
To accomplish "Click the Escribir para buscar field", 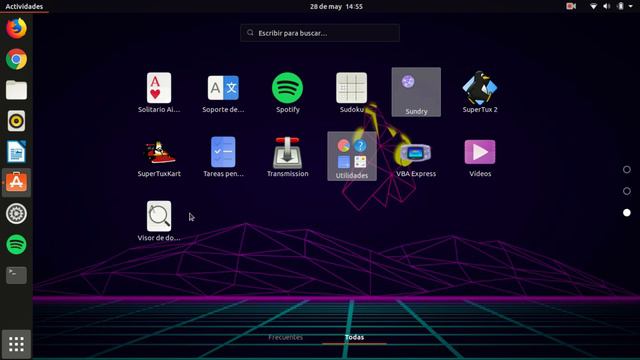I will (x=320, y=33).
